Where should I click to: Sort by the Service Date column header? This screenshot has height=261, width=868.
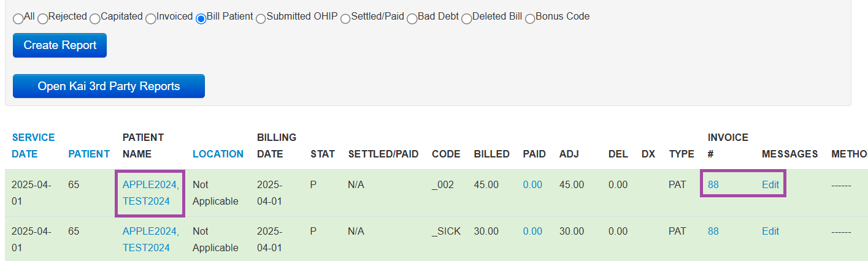[x=33, y=146]
